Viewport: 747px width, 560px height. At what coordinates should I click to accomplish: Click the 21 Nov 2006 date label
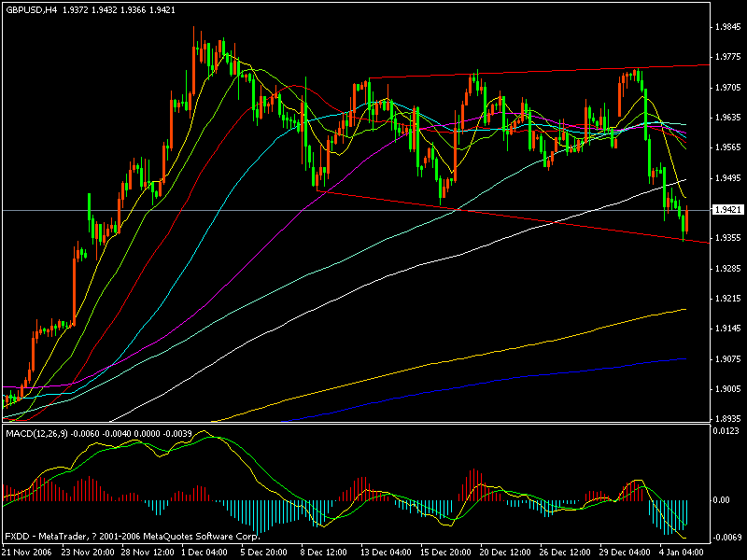pos(30,551)
